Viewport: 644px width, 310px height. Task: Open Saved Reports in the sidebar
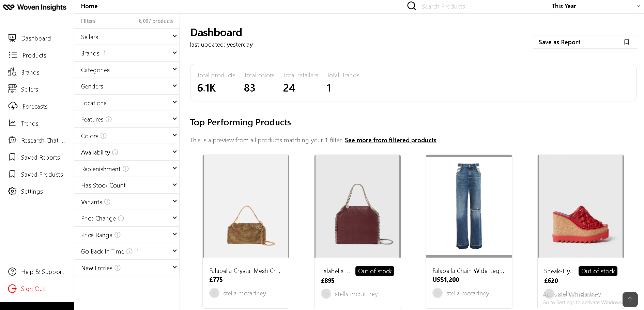click(40, 157)
